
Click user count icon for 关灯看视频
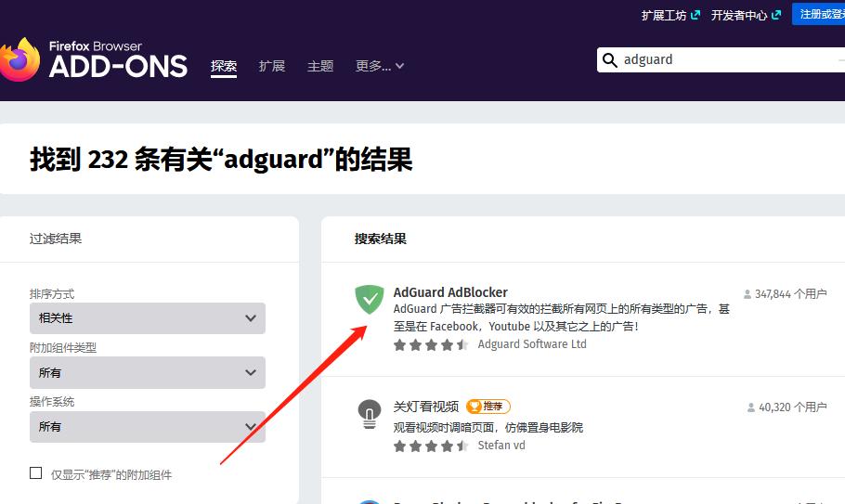coord(751,407)
